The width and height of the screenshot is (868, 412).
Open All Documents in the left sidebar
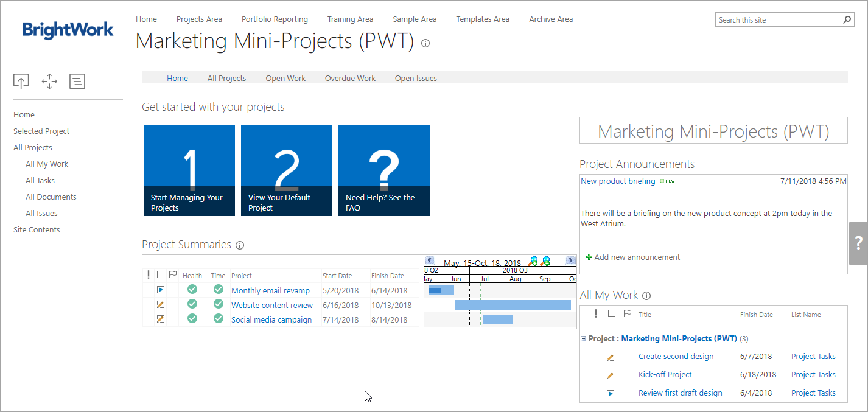click(x=51, y=197)
